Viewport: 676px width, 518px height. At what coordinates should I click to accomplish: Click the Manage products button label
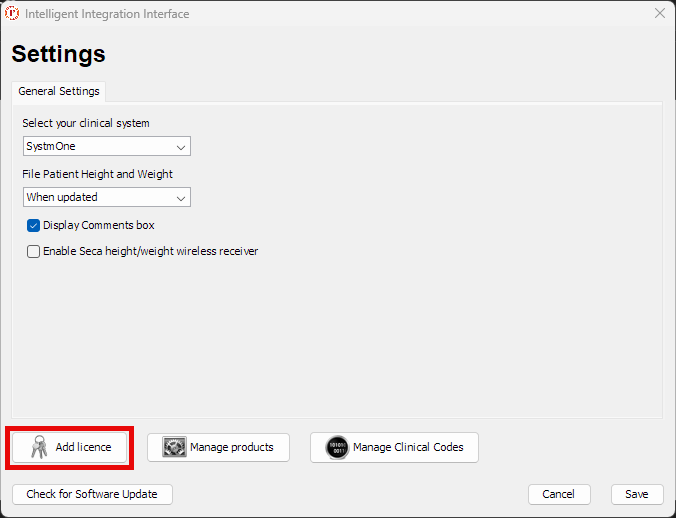tap(231, 447)
